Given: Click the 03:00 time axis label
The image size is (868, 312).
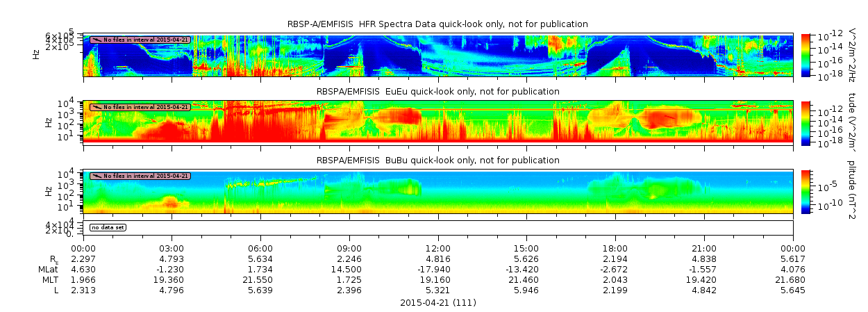Looking at the screenshot, I should 172,249.
